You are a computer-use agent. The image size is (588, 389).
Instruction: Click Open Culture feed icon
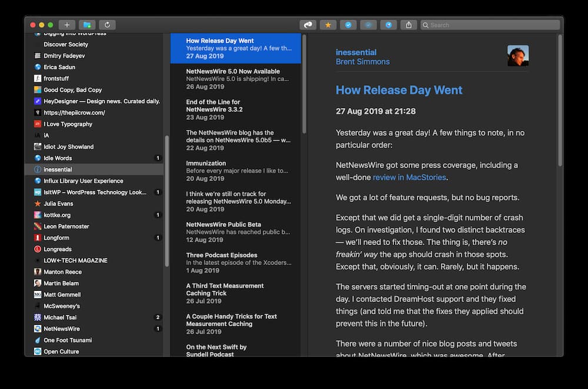click(38, 351)
